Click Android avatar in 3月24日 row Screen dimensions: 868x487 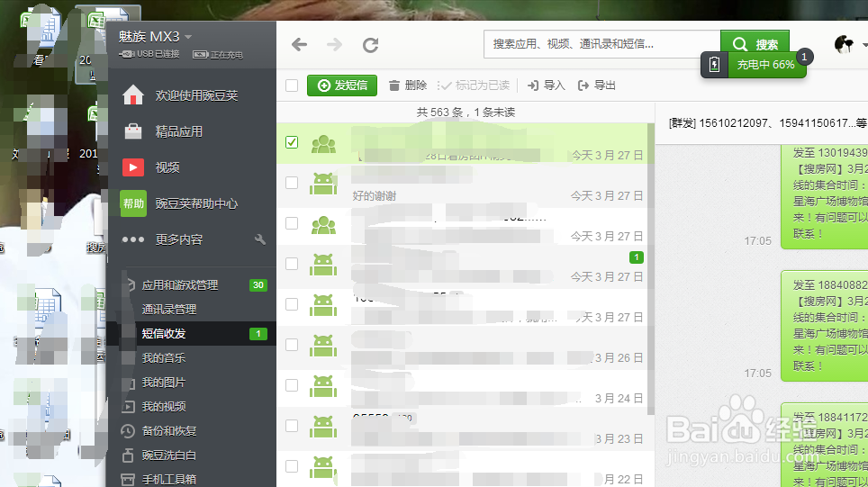pos(323,385)
